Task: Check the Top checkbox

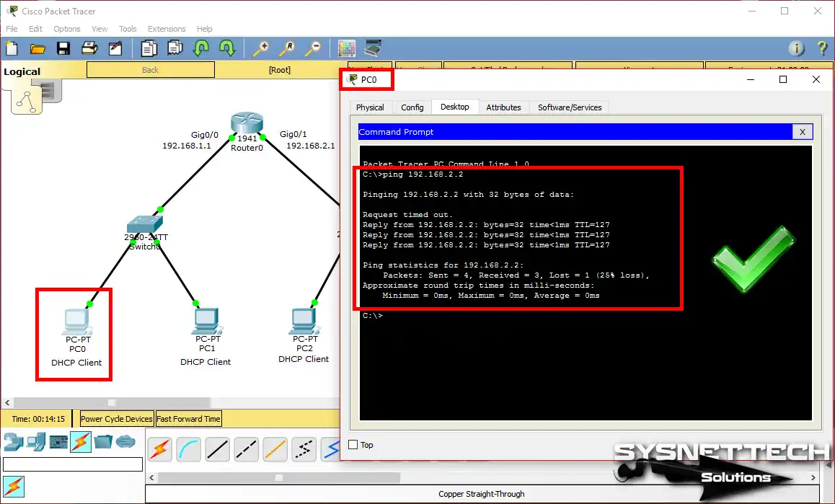Action: click(x=353, y=445)
